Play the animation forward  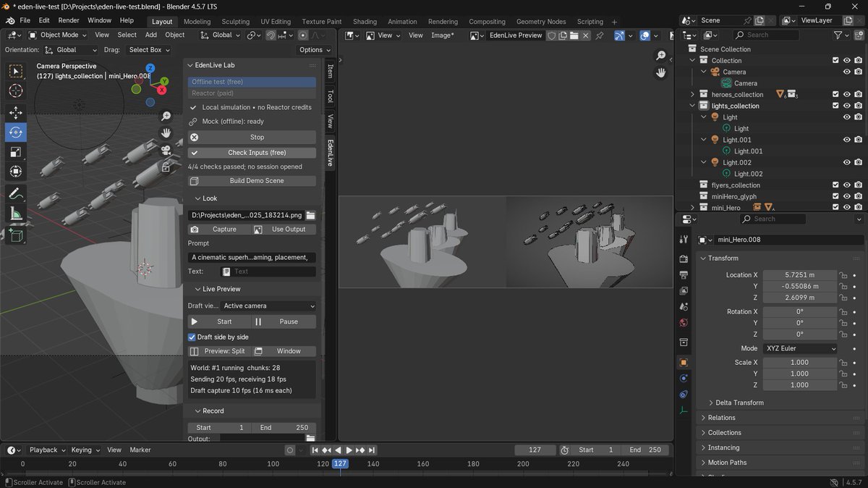point(349,450)
